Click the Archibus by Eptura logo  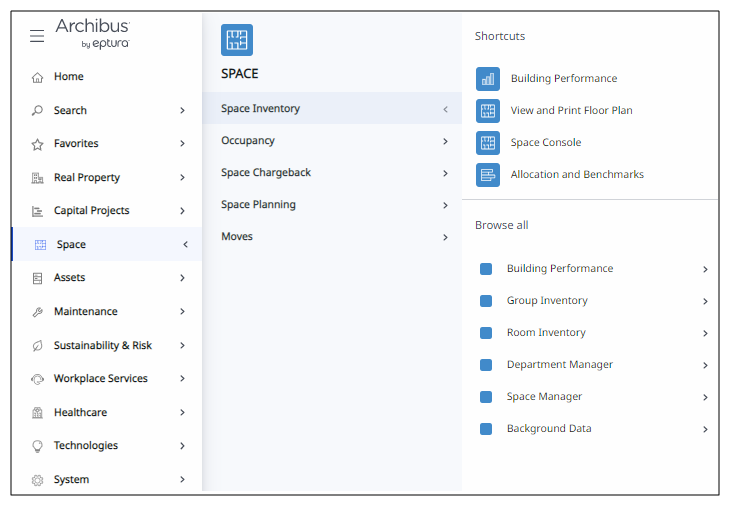click(92, 33)
